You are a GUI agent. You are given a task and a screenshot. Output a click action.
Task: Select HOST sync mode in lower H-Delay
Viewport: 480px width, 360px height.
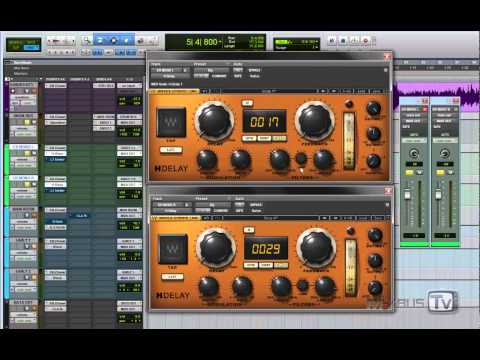266,265
